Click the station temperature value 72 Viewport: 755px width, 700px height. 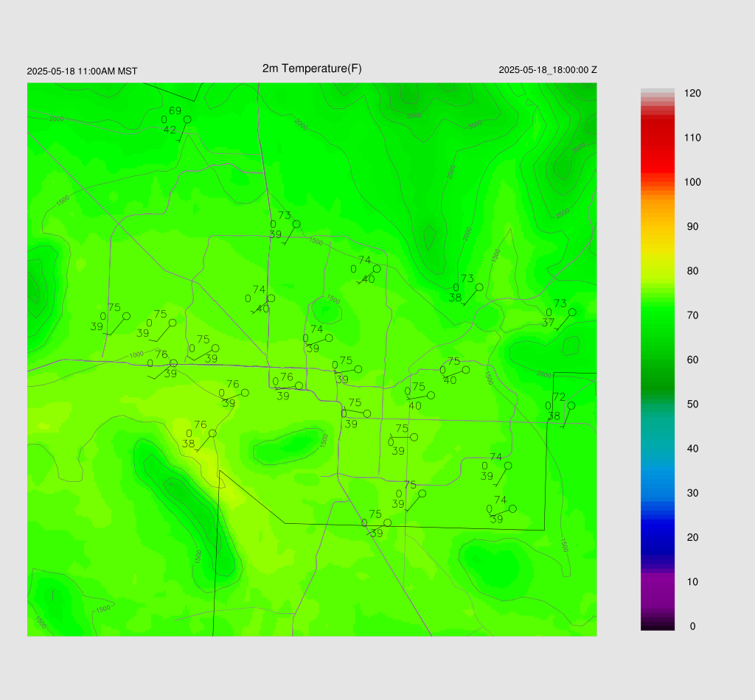[x=559, y=397]
